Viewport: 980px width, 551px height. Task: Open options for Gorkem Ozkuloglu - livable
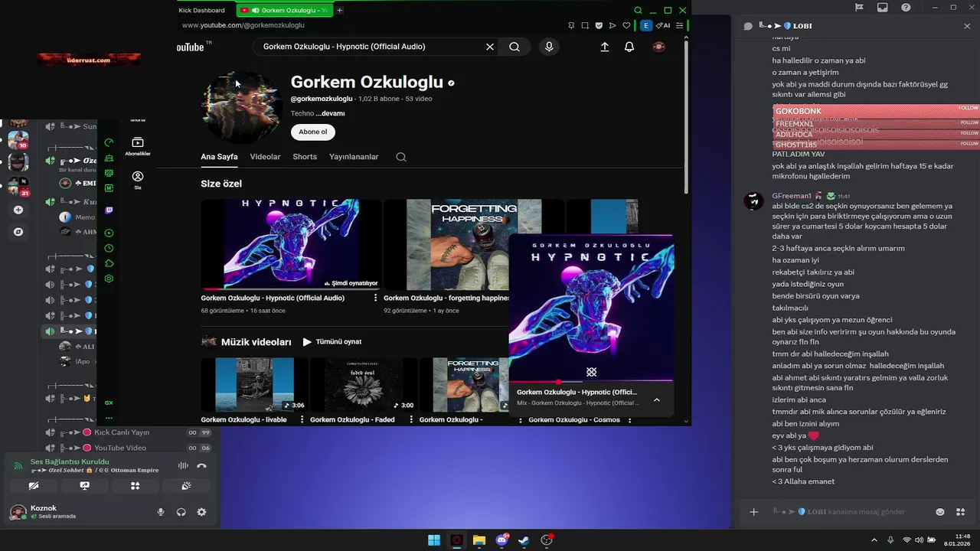pyautogui.click(x=302, y=419)
